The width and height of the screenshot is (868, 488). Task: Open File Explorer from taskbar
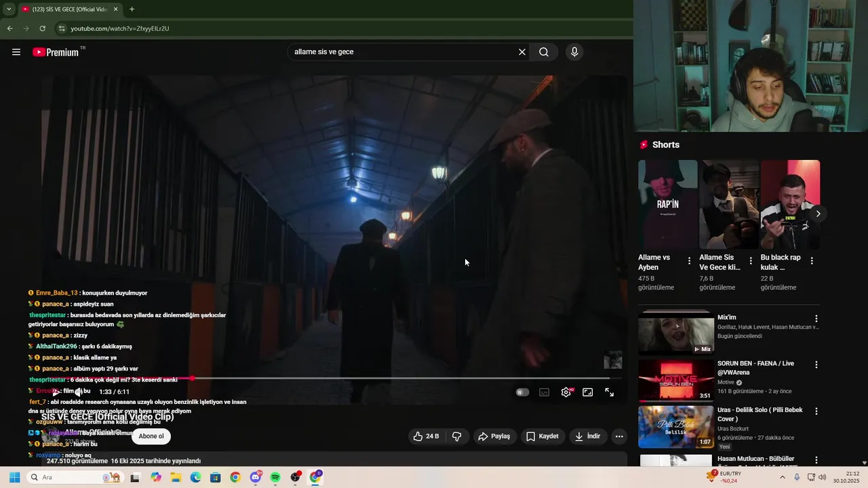[176, 477]
